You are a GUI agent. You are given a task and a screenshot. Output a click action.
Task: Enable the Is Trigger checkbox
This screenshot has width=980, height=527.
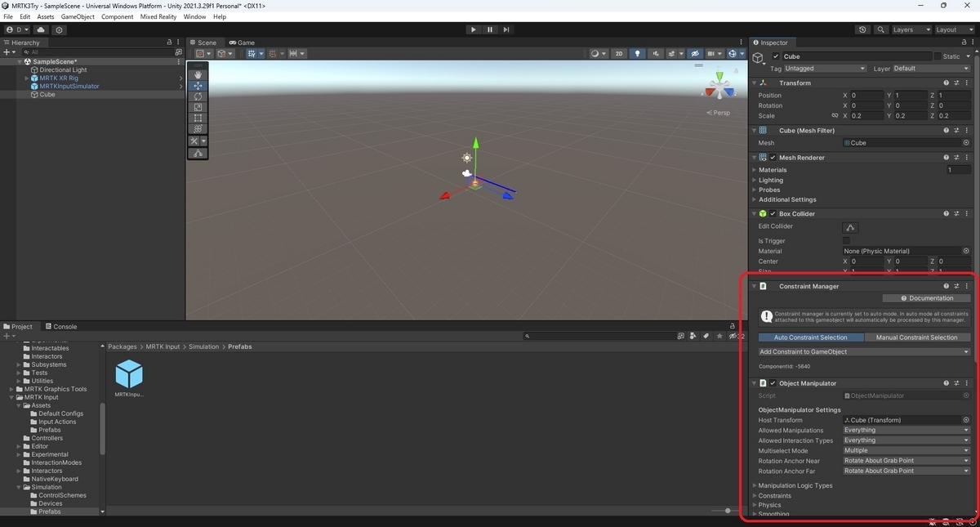847,241
